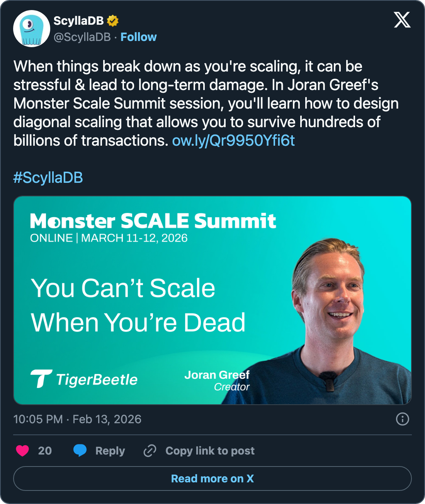Click the blue reply speech bubble icon

(80, 451)
